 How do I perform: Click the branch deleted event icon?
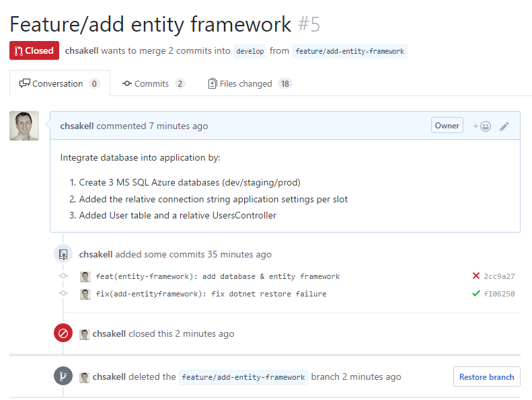pos(63,376)
